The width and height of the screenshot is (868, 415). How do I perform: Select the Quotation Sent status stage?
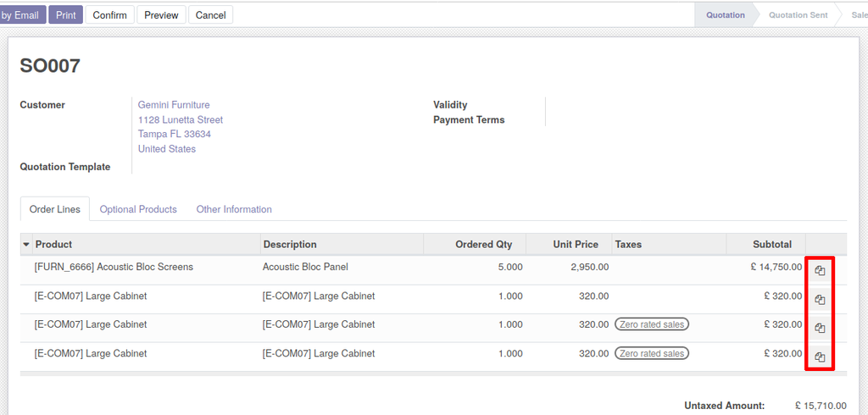point(798,15)
